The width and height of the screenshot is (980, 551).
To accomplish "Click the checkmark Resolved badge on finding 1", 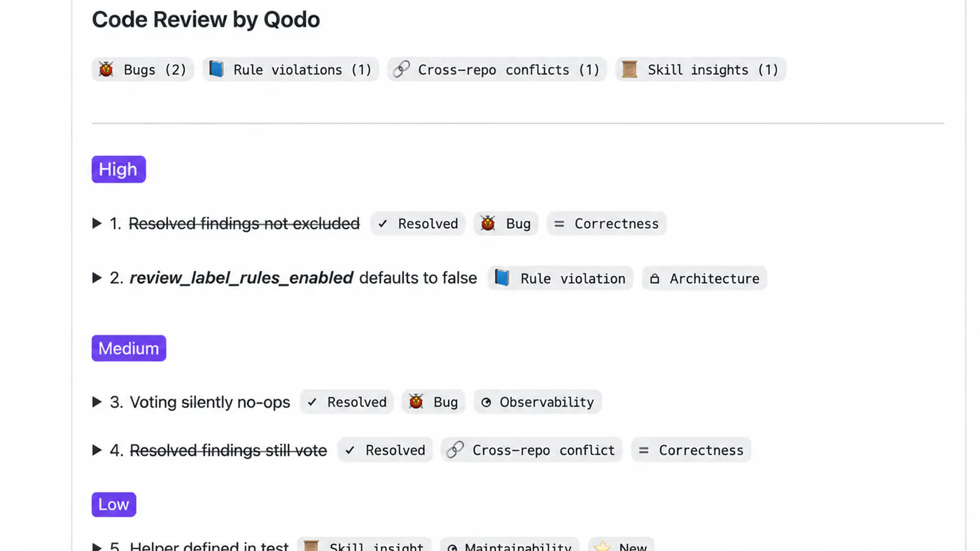I will [418, 223].
